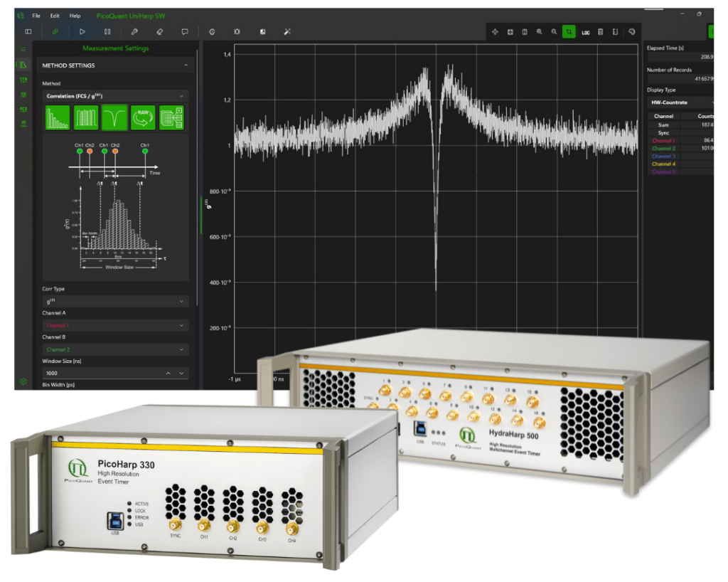728x582 pixels.
Task: Toggle the green zoom-selection tool
Action: coord(569,32)
